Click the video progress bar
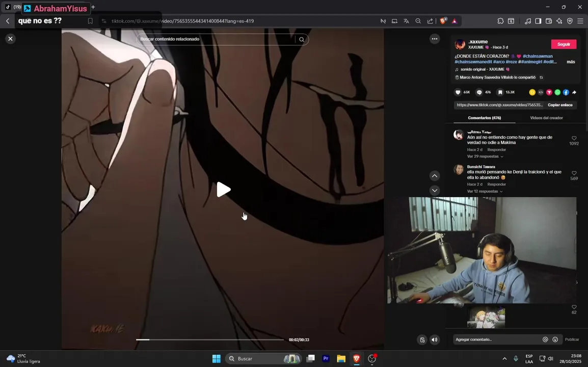Image resolution: width=588 pixels, height=367 pixels. (x=209, y=339)
